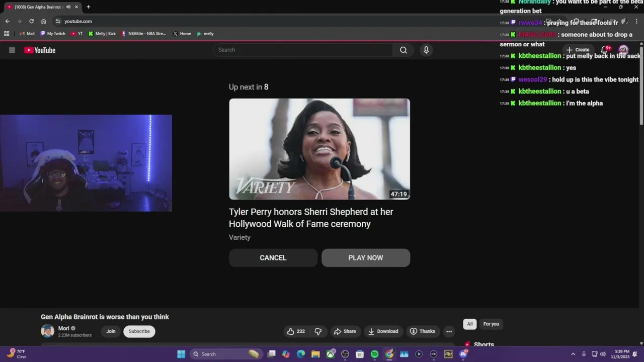This screenshot has width=644, height=362.
Task: View site information icon in address bar
Action: pos(58,21)
